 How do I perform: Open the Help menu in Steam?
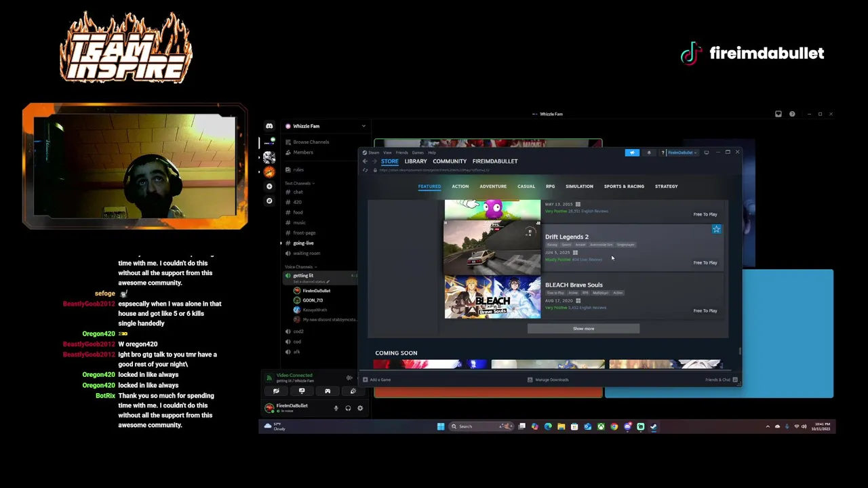coord(432,152)
